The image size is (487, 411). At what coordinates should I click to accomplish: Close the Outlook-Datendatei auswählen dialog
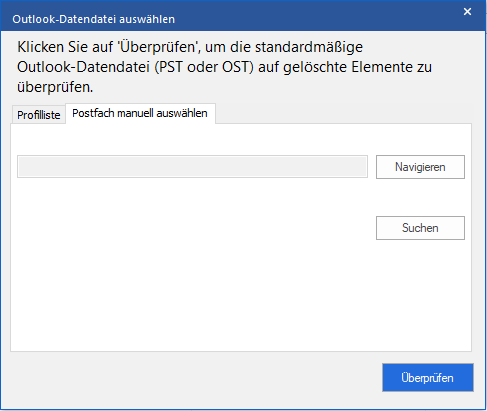coord(467,12)
